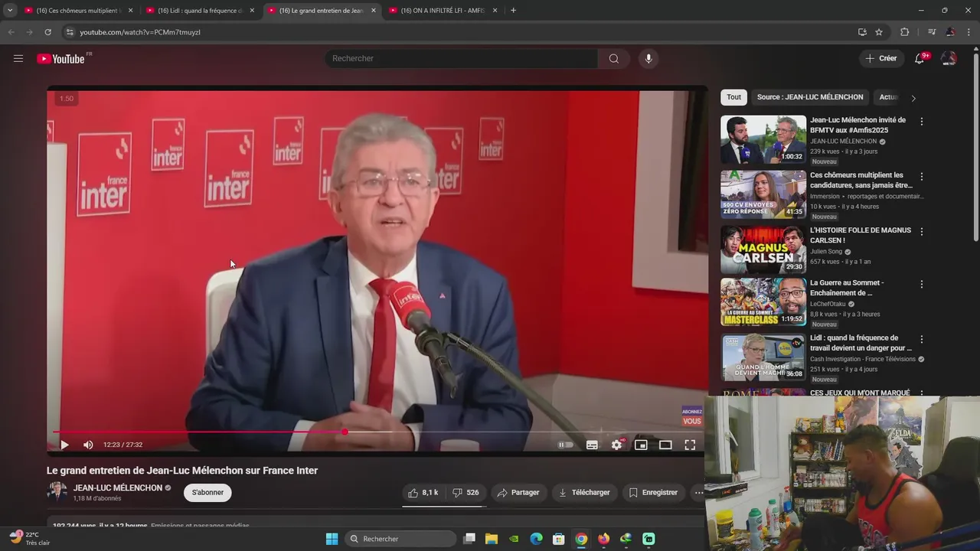Subscribe with the S'abonner button
The image size is (980, 551).
click(207, 493)
